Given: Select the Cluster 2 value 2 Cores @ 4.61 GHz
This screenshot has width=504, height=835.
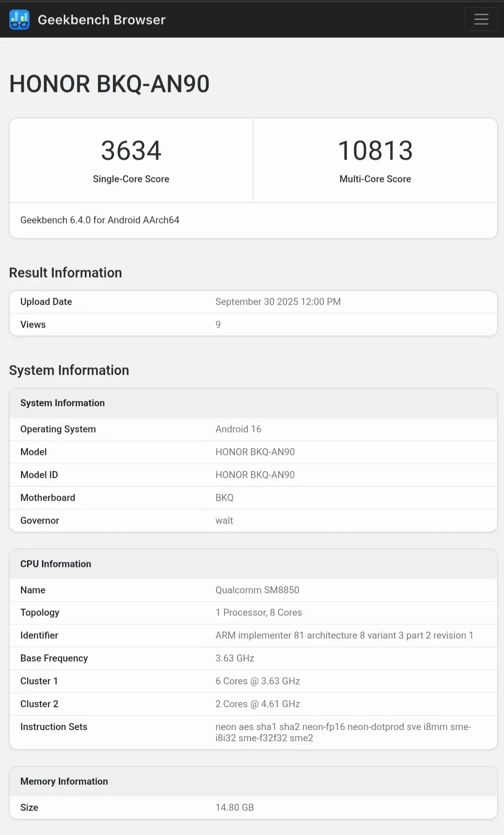Looking at the screenshot, I should point(258,704).
